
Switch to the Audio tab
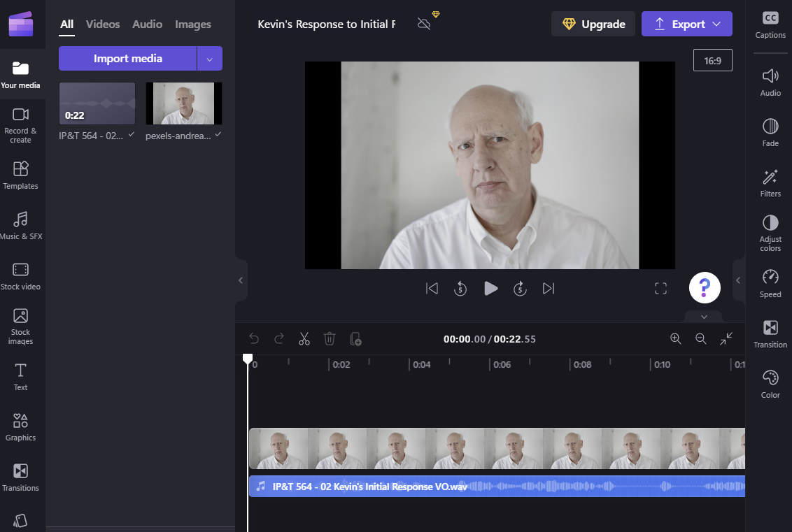[147, 24]
